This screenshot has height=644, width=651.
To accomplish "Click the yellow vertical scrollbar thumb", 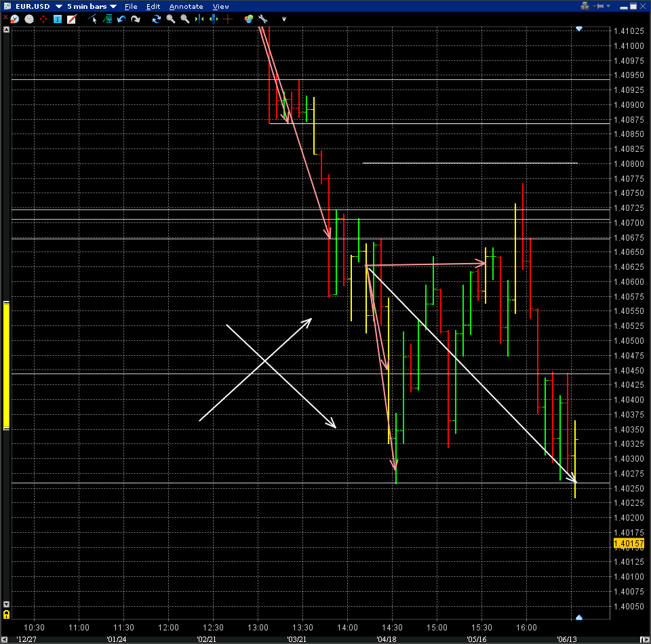I will point(6,365).
